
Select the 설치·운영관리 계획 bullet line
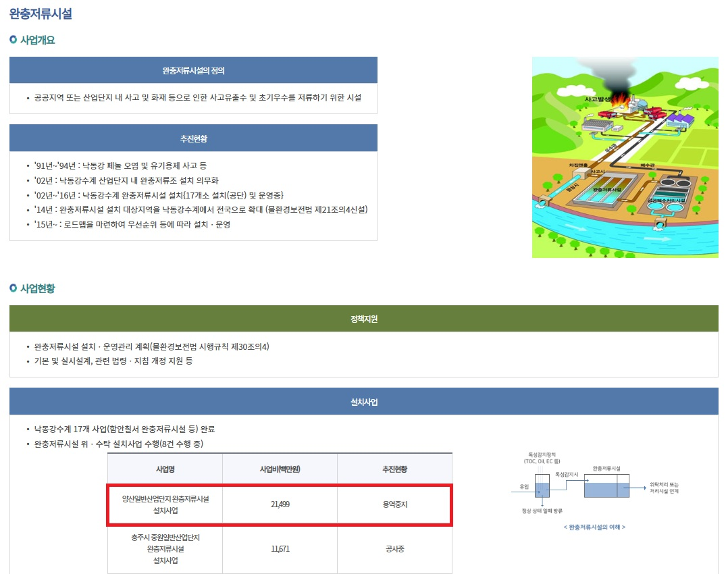coord(152,347)
